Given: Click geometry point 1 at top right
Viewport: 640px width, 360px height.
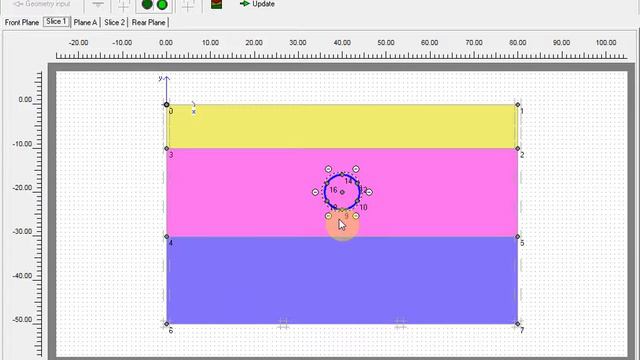Looking at the screenshot, I should coord(518,105).
